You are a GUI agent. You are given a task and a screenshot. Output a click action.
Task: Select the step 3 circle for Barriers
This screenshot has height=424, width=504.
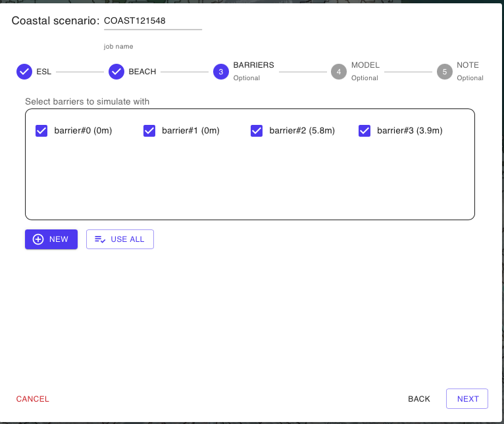click(x=221, y=72)
